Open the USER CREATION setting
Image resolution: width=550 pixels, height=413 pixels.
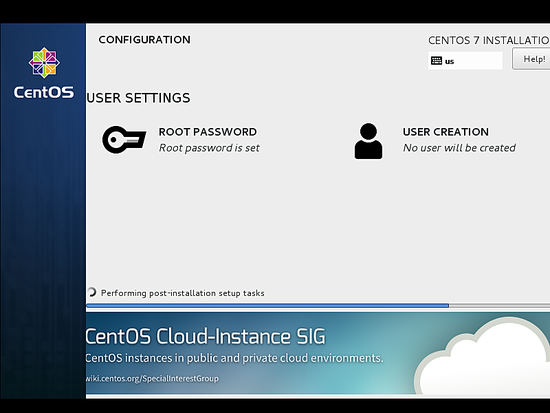pos(445,132)
